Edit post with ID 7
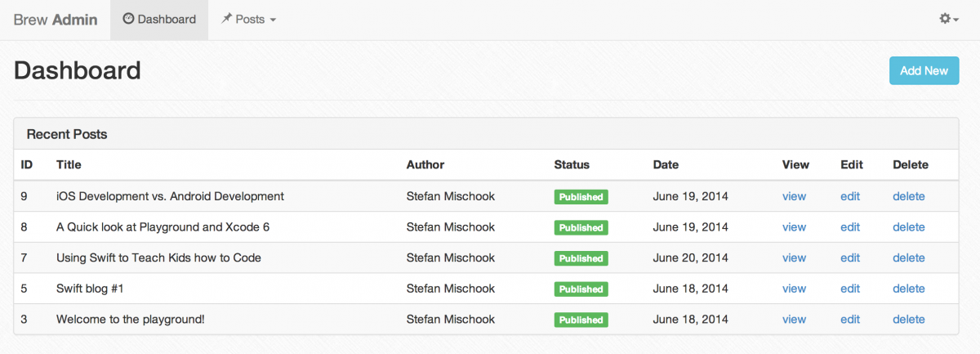Image resolution: width=980 pixels, height=354 pixels. coord(850,258)
